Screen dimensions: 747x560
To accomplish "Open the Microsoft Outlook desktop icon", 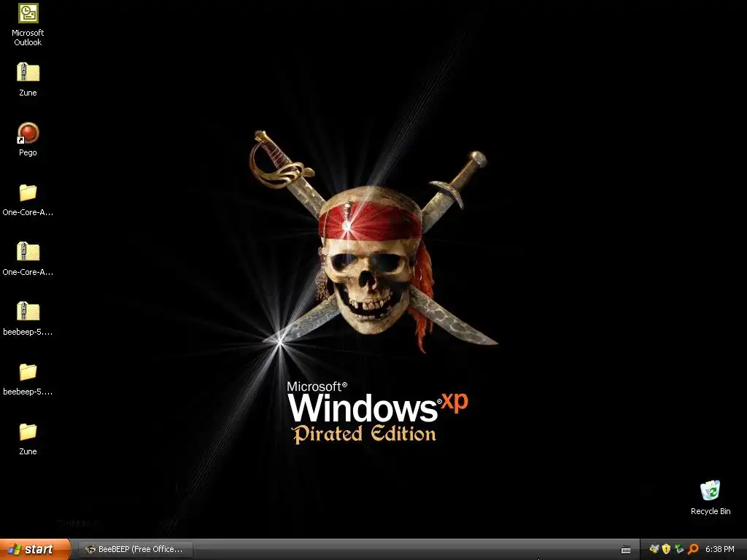I will pyautogui.click(x=28, y=13).
